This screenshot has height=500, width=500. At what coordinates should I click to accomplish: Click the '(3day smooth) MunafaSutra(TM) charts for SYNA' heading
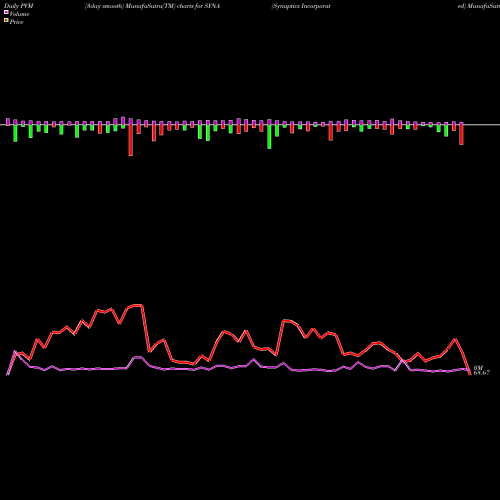152,6
